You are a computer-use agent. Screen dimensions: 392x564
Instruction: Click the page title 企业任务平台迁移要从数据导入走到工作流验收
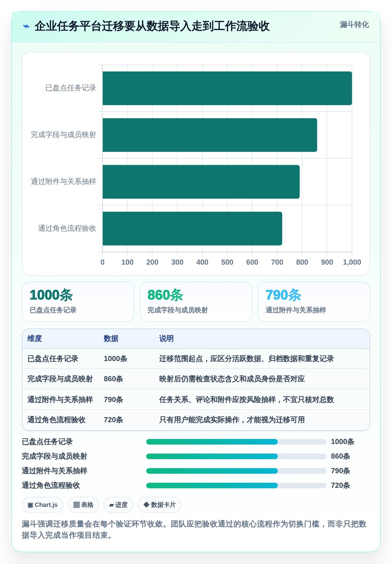pos(152,26)
